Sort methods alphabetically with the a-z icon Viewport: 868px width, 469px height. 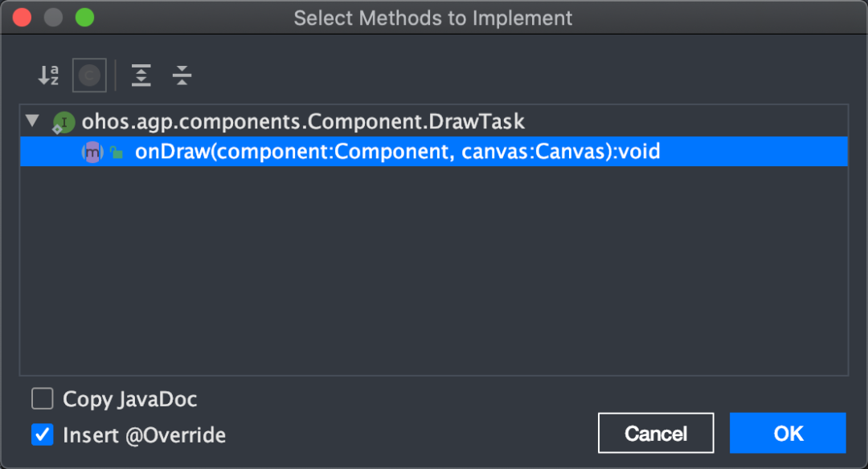(x=48, y=75)
